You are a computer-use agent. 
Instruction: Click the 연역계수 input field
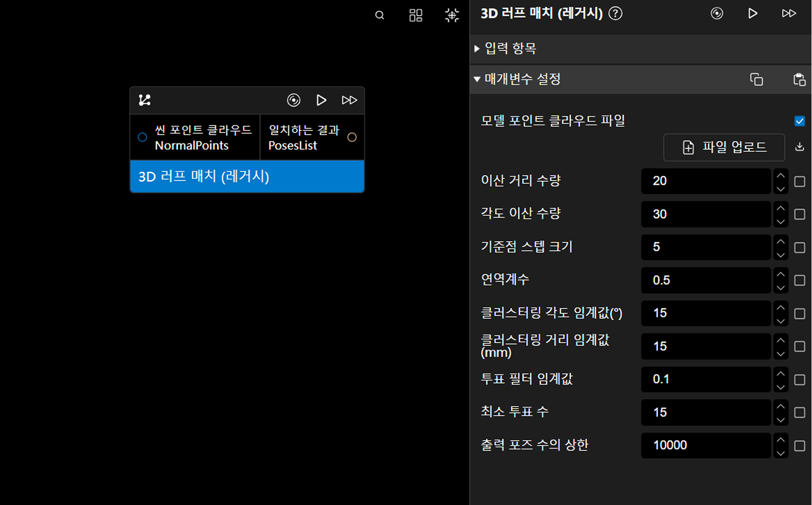(x=706, y=280)
